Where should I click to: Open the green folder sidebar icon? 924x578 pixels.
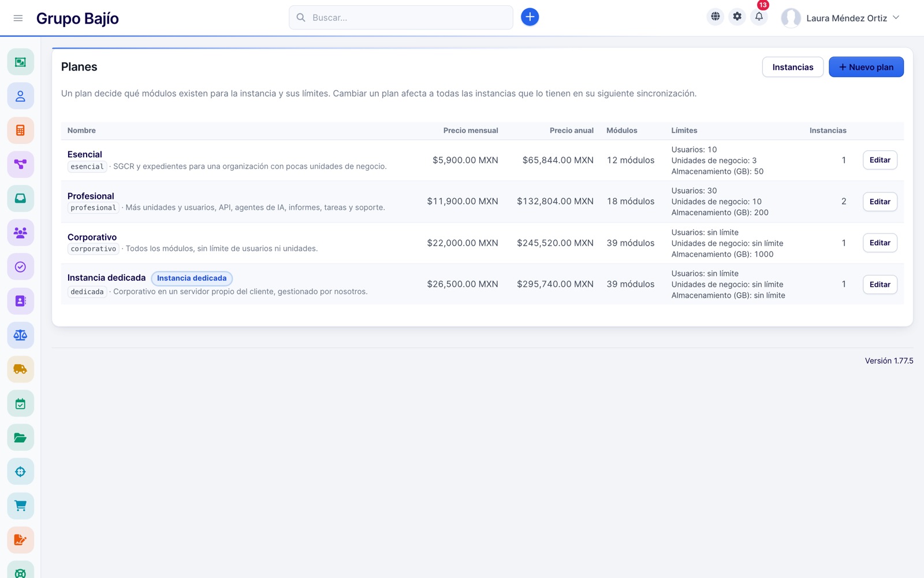(20, 438)
